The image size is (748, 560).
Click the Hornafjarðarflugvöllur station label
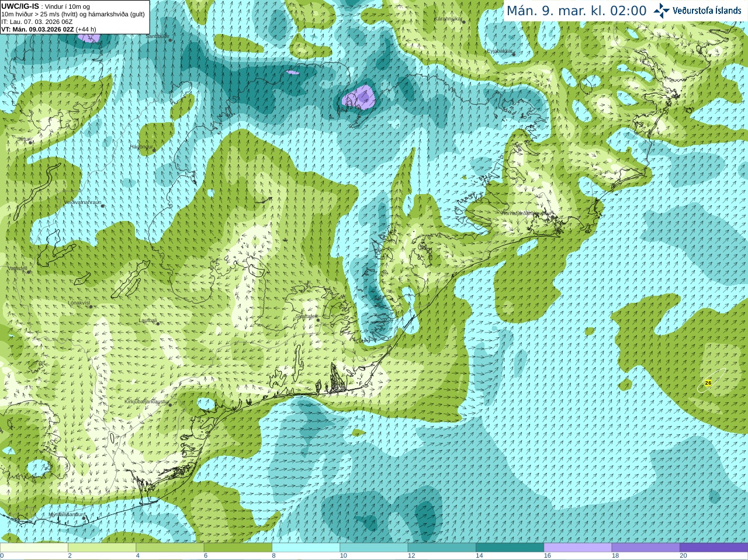(x=526, y=213)
